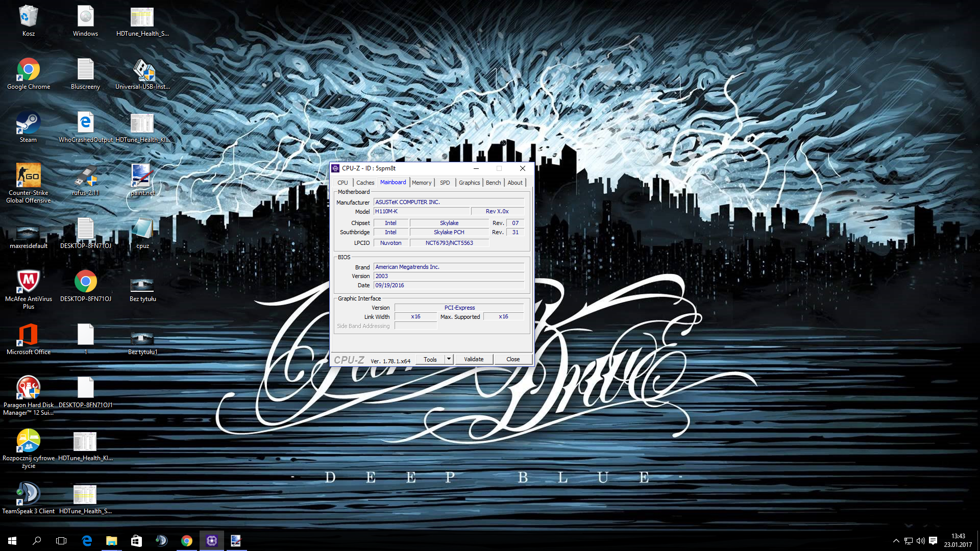Switch to the Bench tab
The width and height of the screenshot is (980, 551).
click(493, 183)
